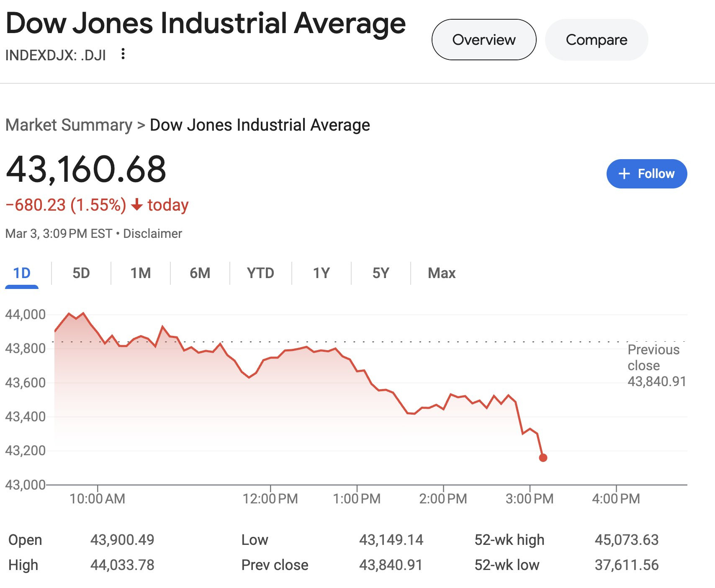Click the plus icon in Follow button
This screenshot has height=588, width=715.
[624, 174]
